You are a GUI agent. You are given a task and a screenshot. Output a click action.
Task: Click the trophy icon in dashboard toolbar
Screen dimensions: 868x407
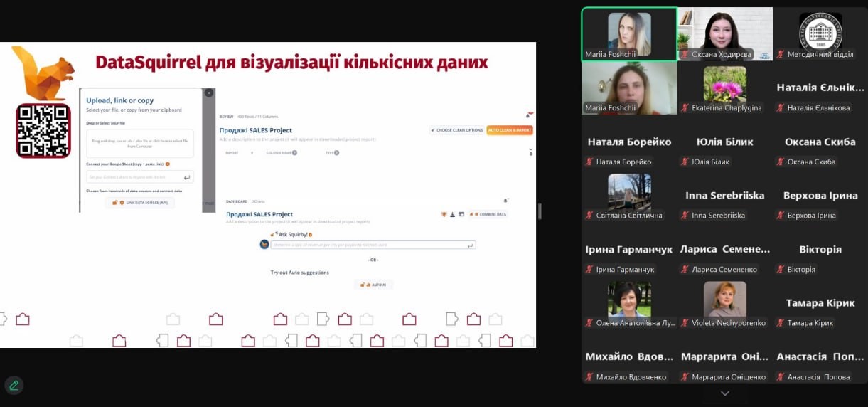coord(444,214)
